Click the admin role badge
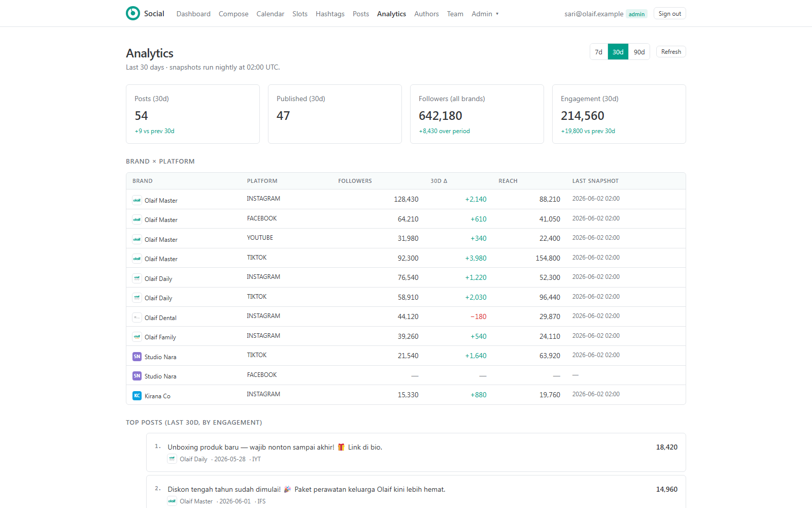 tap(636, 14)
